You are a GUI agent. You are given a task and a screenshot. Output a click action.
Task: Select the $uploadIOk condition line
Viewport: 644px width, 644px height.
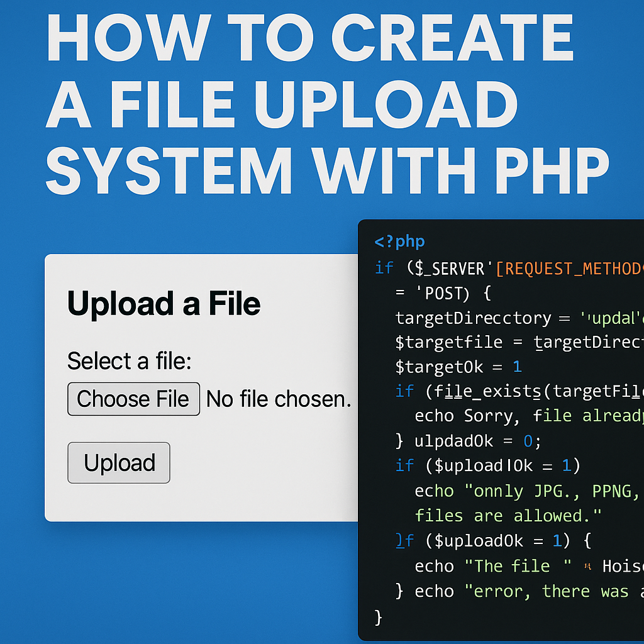tap(484, 465)
